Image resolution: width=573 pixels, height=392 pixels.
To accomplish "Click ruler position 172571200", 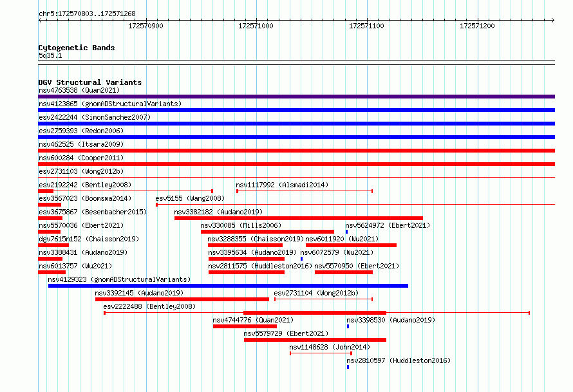I will 477,26.
